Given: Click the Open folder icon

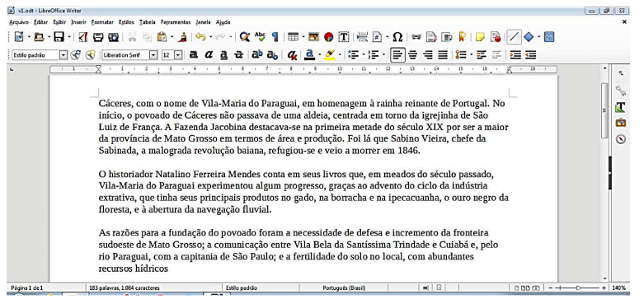Looking at the screenshot, I should coord(39,37).
